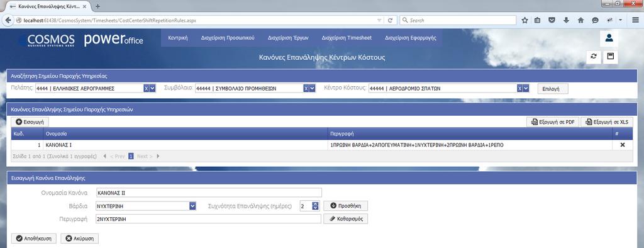
Task: Click the browser URL address field
Action: coord(197,20)
